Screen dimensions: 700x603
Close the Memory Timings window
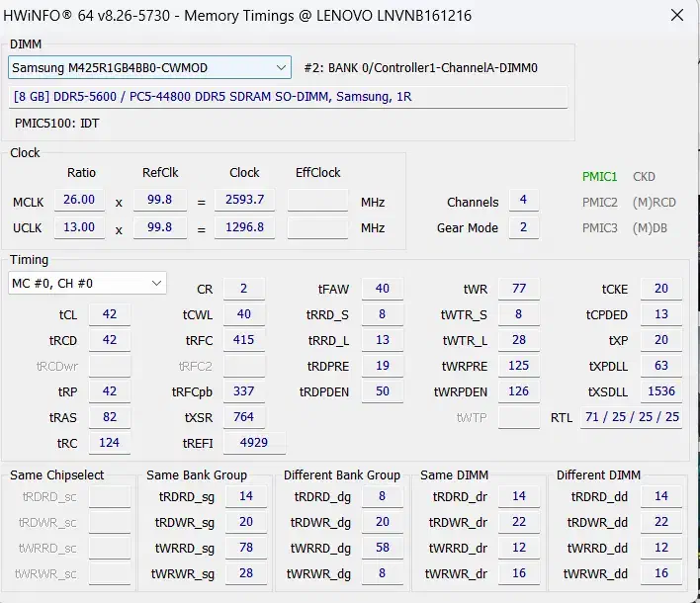[x=675, y=16]
